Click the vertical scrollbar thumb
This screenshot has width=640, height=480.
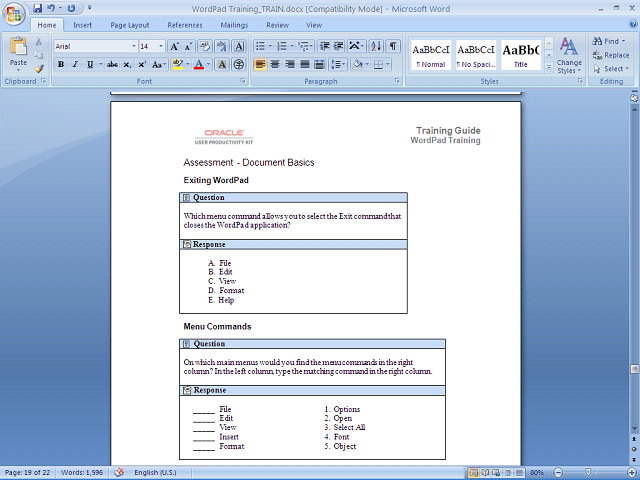click(634, 369)
